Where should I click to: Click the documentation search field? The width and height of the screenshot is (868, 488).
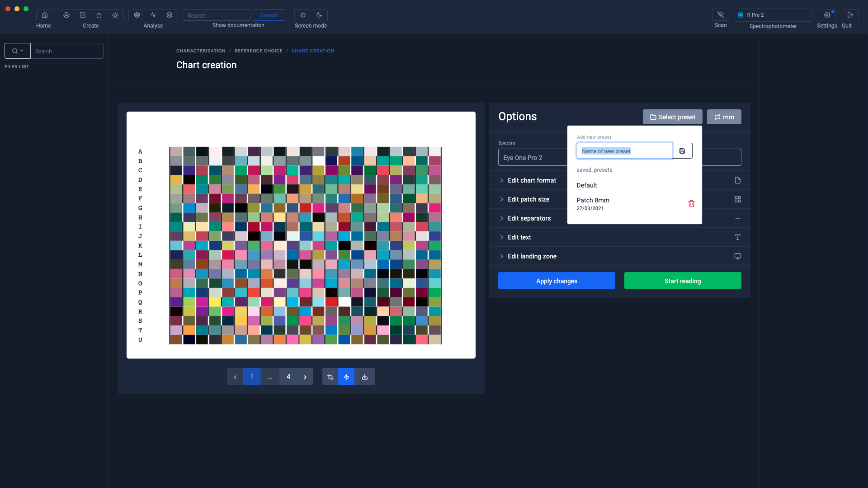coord(216,15)
